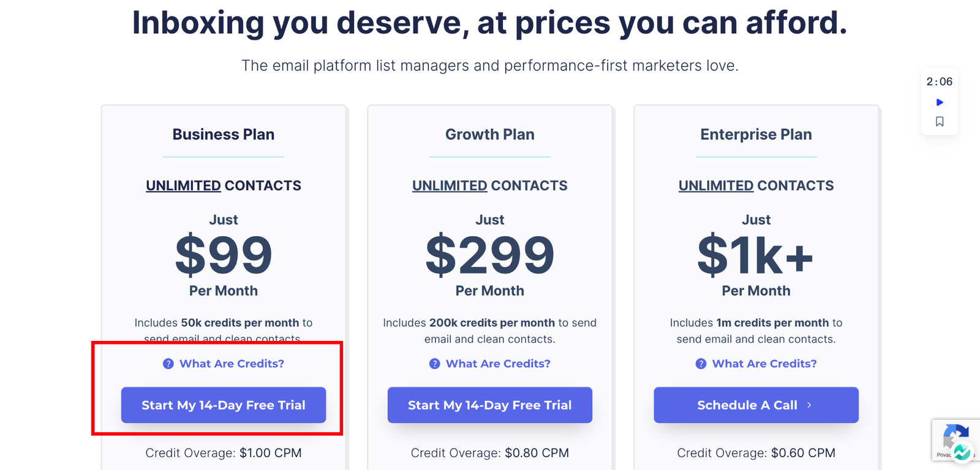
Task: Click the $299 price in the Growth Plan card
Action: (490, 255)
